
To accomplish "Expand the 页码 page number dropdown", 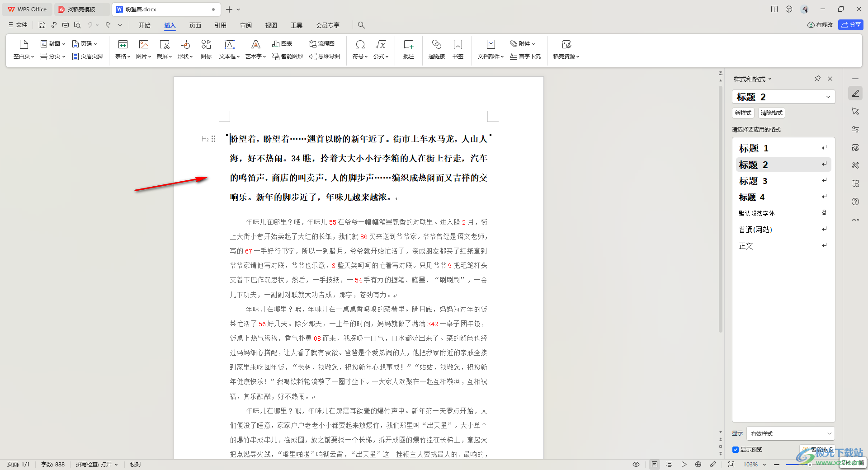I will click(85, 44).
